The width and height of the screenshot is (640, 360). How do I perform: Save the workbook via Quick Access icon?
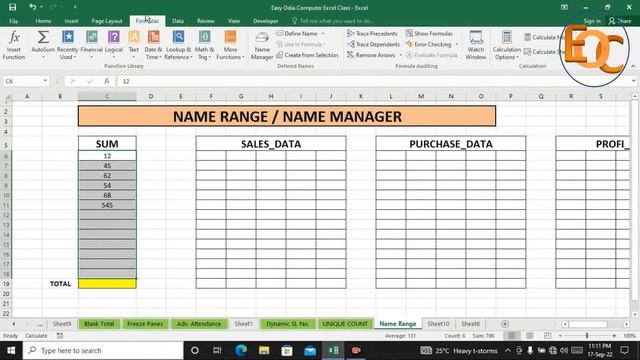click(13, 7)
